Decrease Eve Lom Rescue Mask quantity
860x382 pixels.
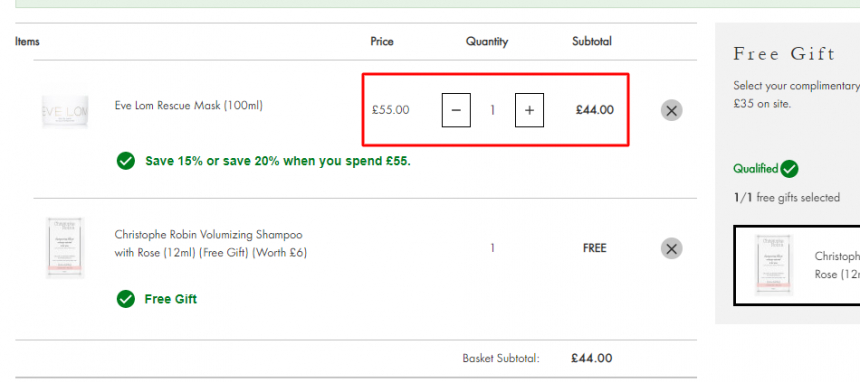[456, 110]
